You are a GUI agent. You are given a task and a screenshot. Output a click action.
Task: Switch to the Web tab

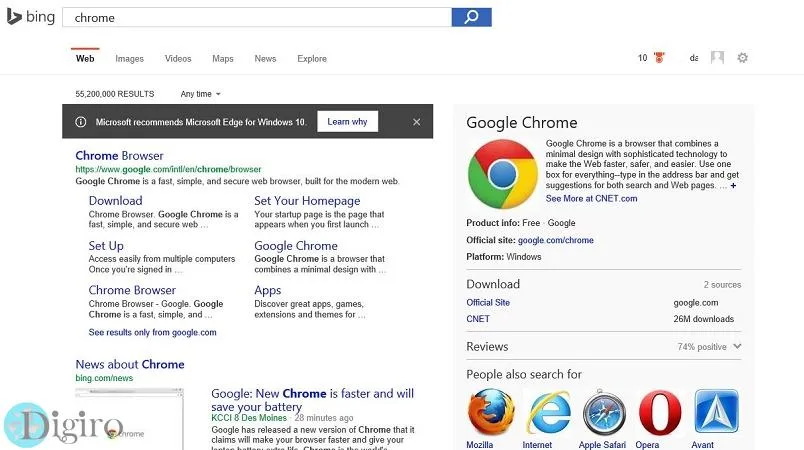tap(85, 58)
